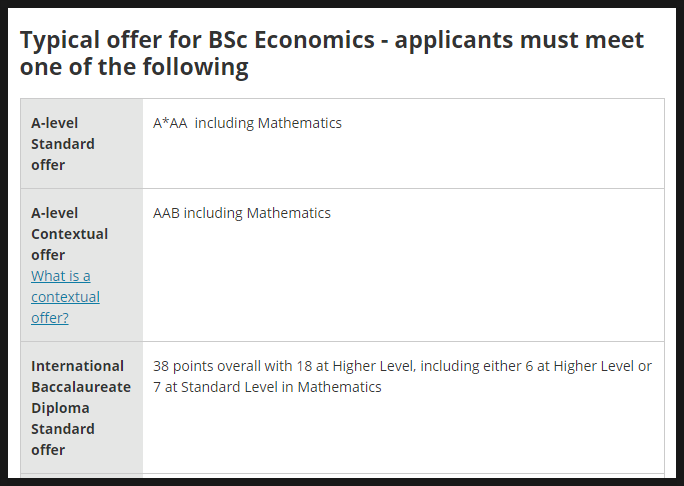Select the "International Baccalaureate Diploma" row label
This screenshot has height=486, width=684.
pos(80,387)
